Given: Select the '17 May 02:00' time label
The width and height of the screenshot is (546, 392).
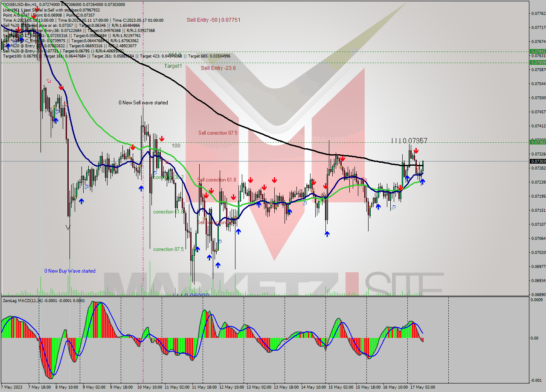Looking at the screenshot, I should click(x=423, y=387).
